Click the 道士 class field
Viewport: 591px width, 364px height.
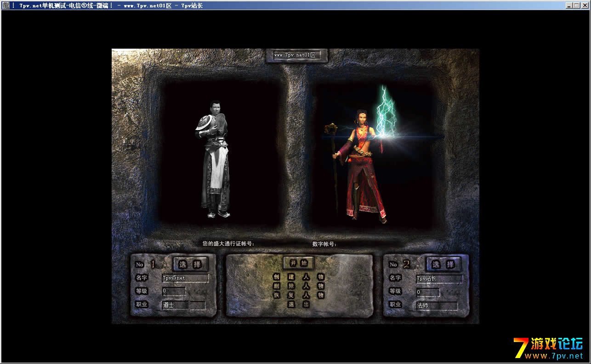[x=183, y=305]
